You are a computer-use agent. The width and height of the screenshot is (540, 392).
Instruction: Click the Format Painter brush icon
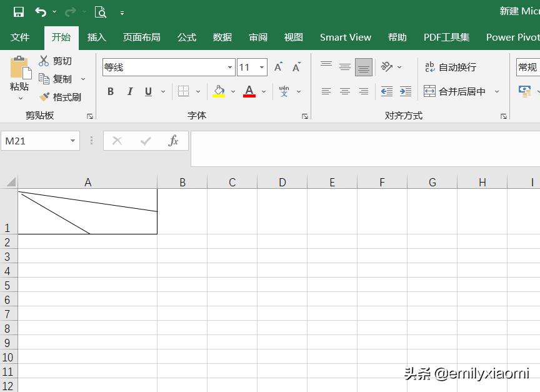point(44,97)
